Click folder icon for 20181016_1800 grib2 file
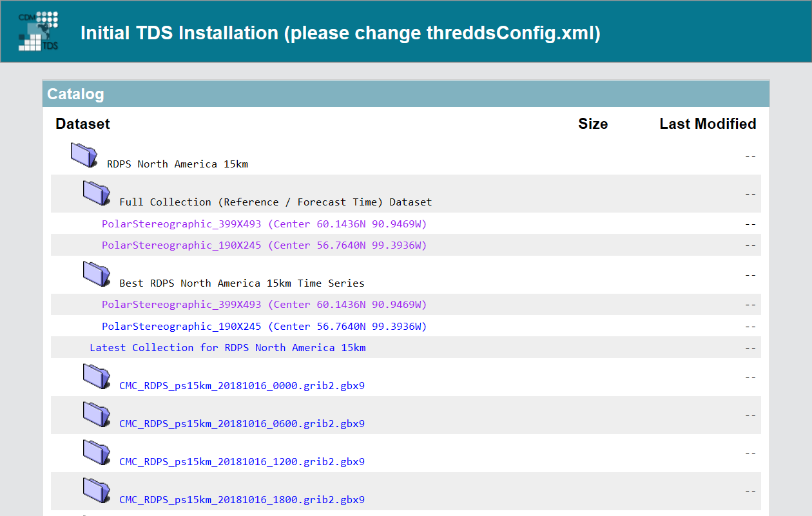The width and height of the screenshot is (812, 516). click(x=97, y=491)
